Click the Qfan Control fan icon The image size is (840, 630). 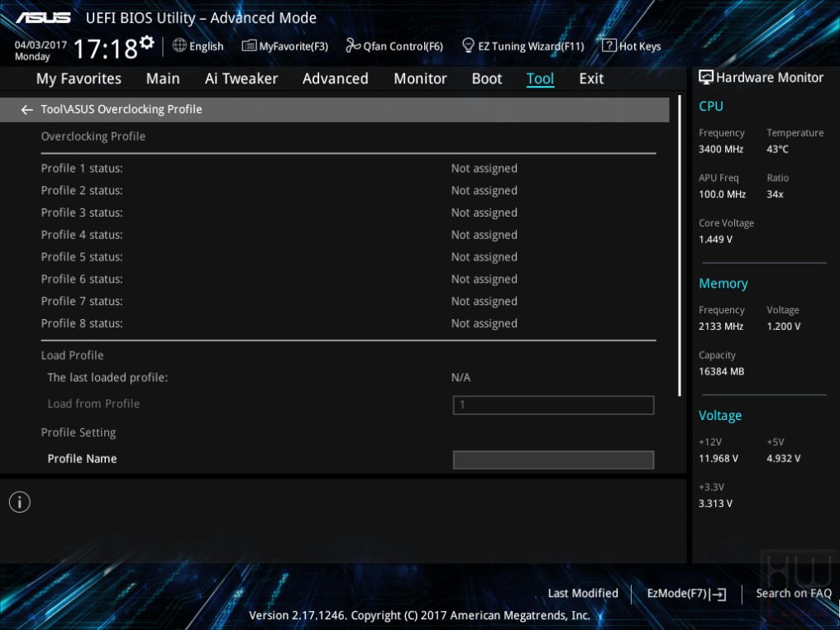353,45
